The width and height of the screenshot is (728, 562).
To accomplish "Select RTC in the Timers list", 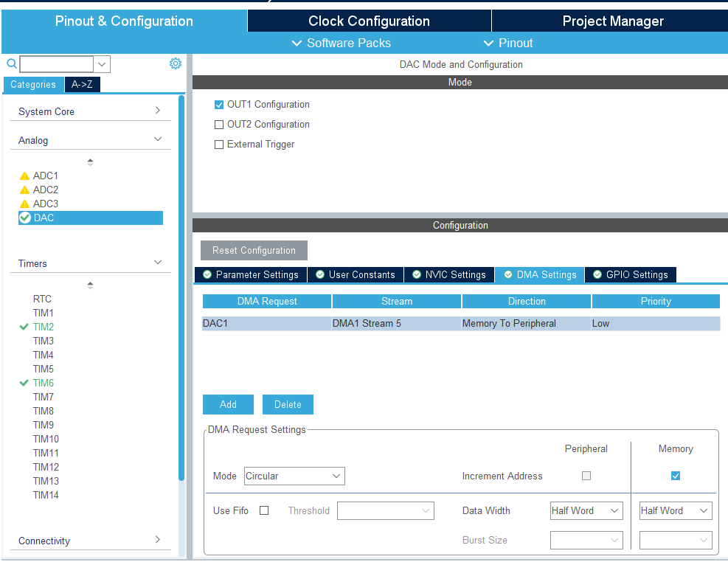I will pyautogui.click(x=42, y=299).
